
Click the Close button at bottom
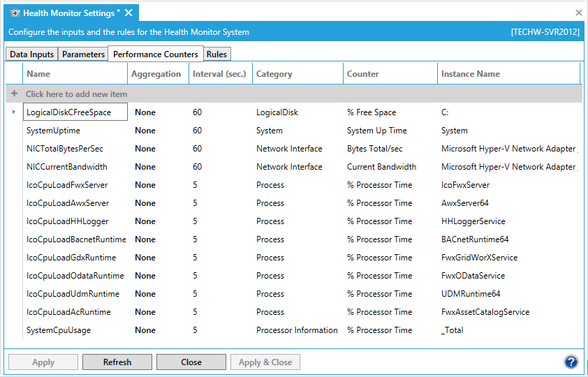point(191,362)
